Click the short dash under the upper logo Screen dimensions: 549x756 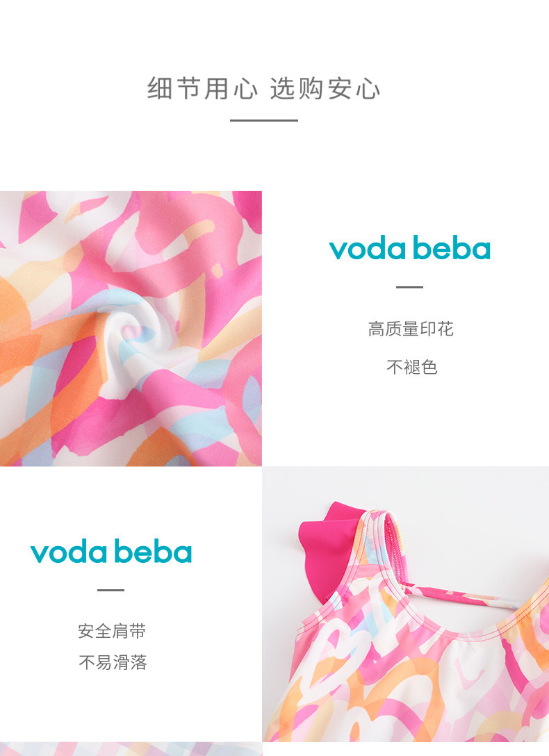coord(410,287)
